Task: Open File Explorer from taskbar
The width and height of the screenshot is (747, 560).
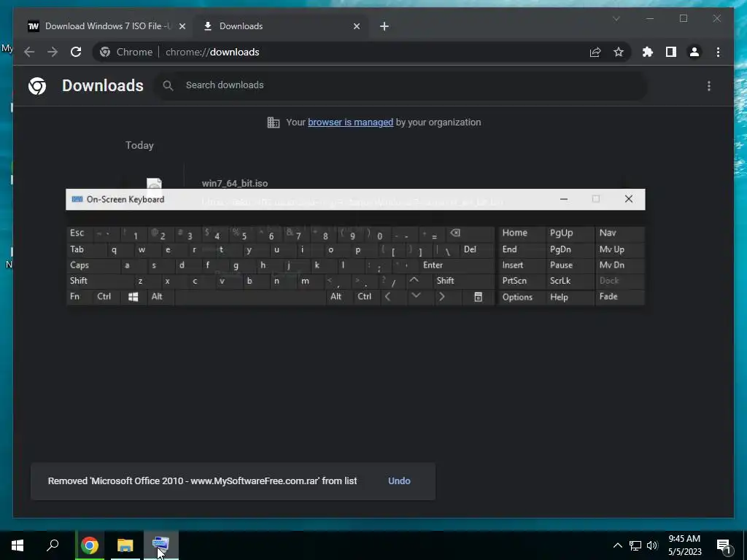Action: click(x=125, y=545)
